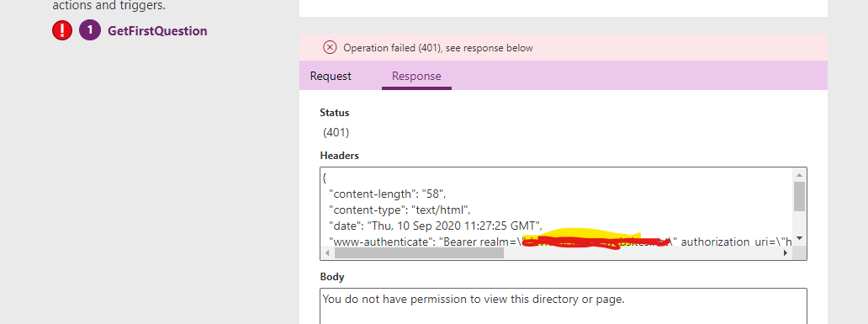Image resolution: width=868 pixels, height=324 pixels.
Task: Click the red error exclamation icon
Action: pos(62,30)
